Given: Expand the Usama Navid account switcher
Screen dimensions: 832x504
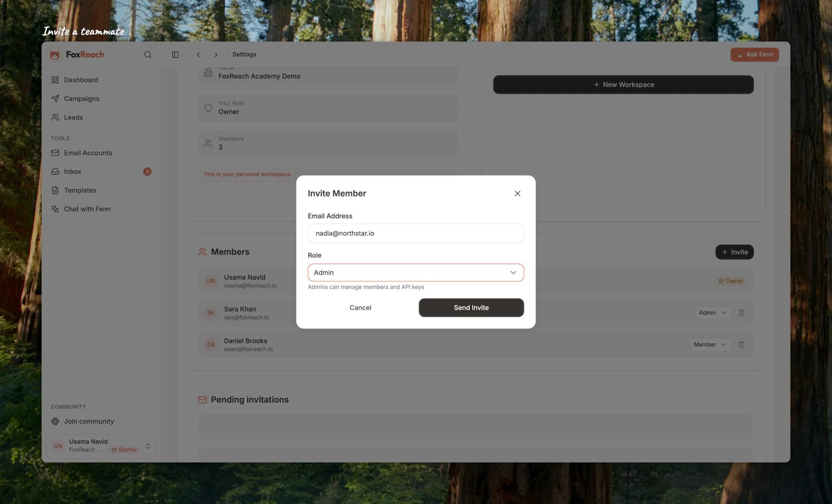Looking at the screenshot, I should tap(101, 446).
